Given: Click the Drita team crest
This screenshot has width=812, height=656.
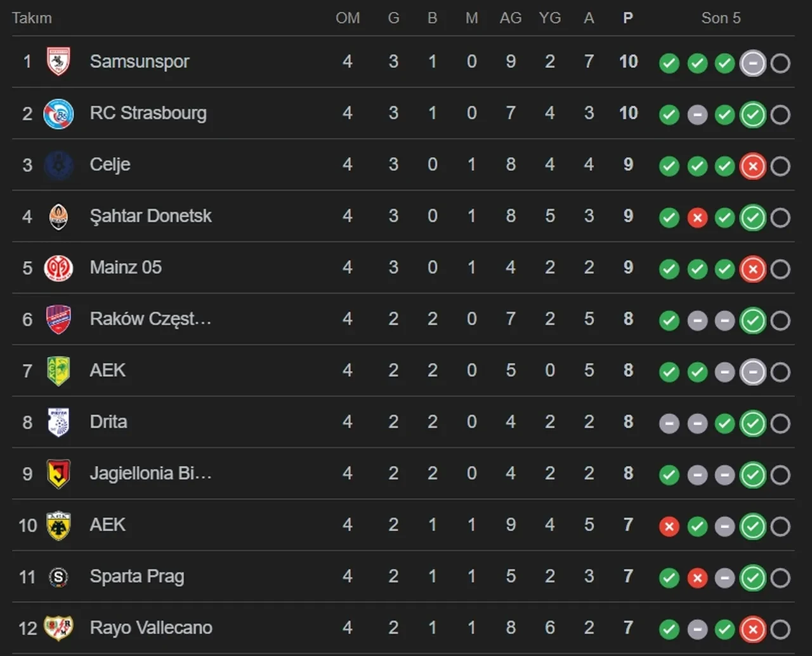Looking at the screenshot, I should (59, 423).
